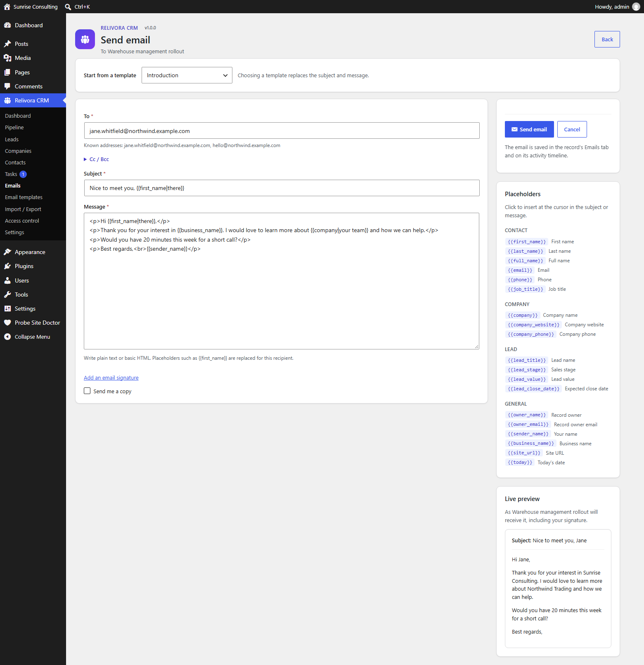Click the Users person icon
This screenshot has height=665, width=644.
tap(7, 280)
